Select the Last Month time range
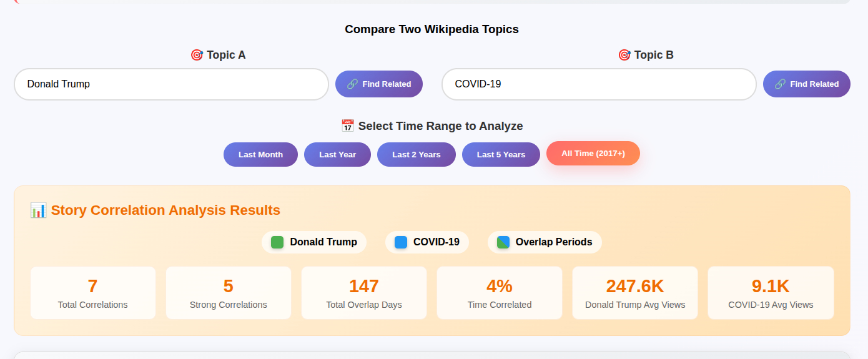 (x=260, y=154)
